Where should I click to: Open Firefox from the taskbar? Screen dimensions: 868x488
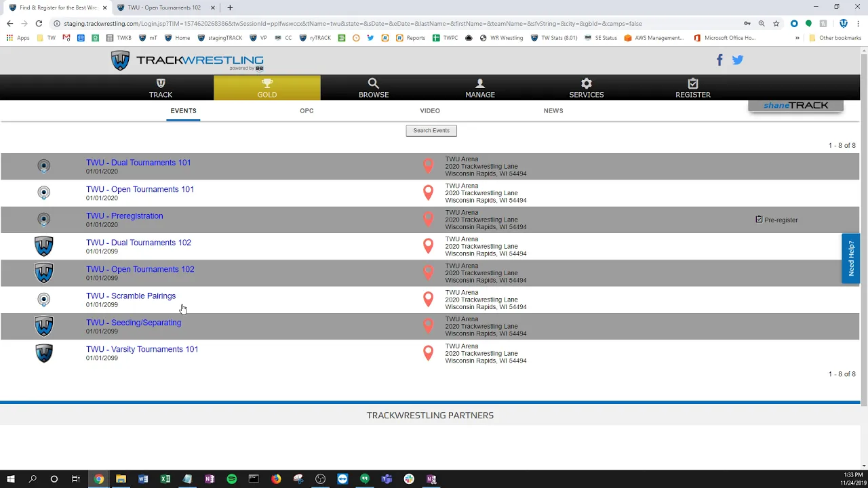point(276,479)
